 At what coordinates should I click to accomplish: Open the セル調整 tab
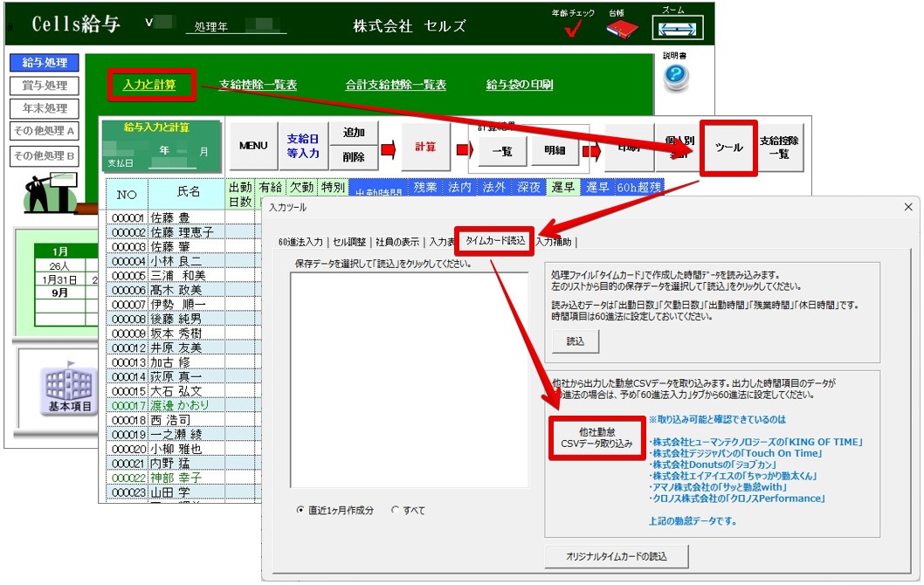pyautogui.click(x=350, y=242)
